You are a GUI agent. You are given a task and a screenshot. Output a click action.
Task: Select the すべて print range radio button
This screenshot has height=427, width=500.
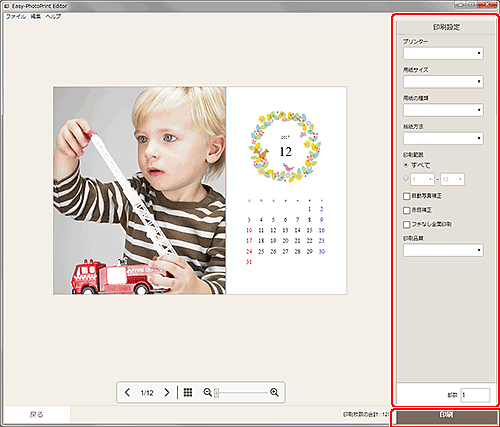(406, 165)
